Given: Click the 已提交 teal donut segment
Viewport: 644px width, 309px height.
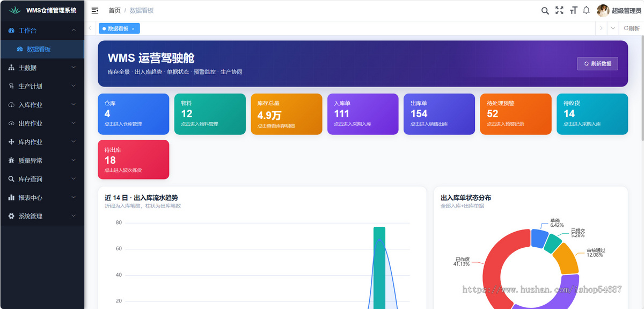Looking at the screenshot, I should [552, 243].
